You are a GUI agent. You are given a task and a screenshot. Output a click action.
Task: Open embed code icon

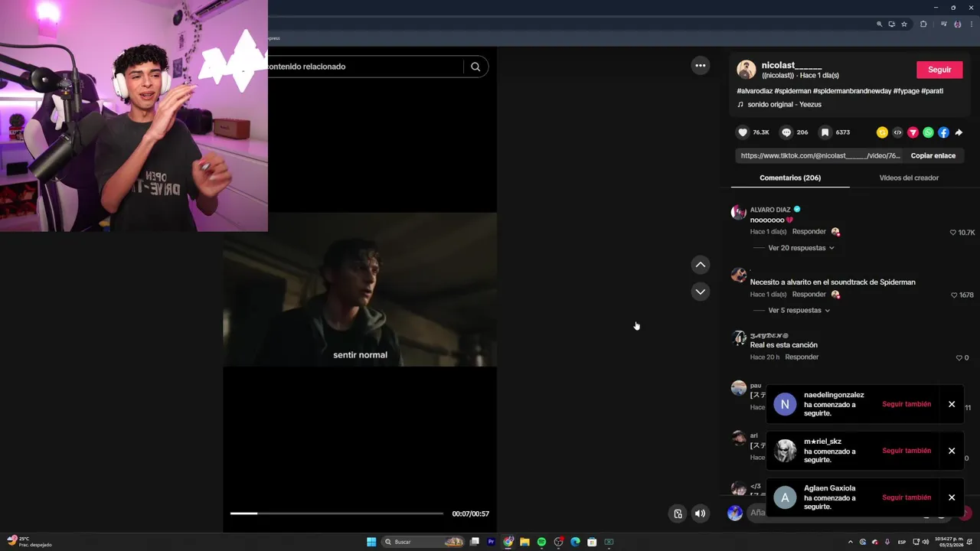point(897,132)
